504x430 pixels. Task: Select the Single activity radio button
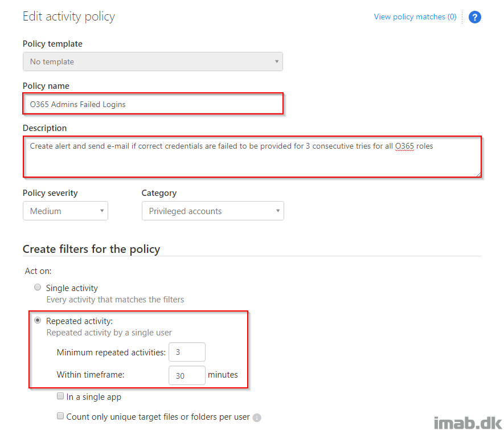[38, 287]
